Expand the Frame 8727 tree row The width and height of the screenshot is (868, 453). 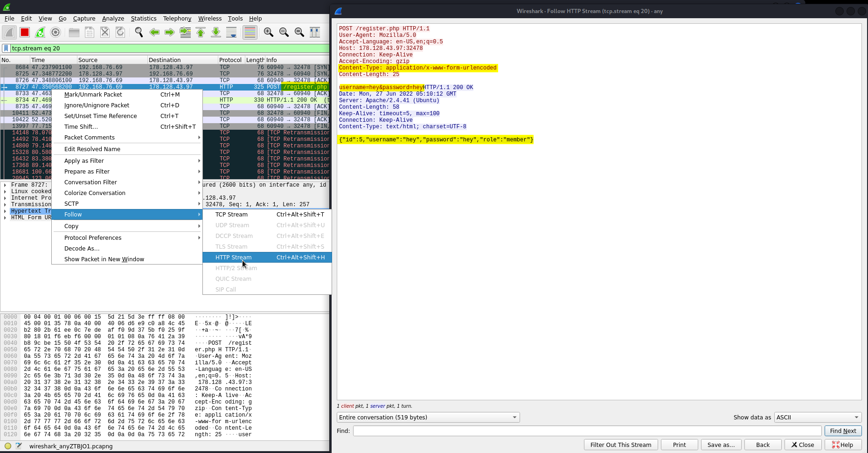[x=5, y=185]
